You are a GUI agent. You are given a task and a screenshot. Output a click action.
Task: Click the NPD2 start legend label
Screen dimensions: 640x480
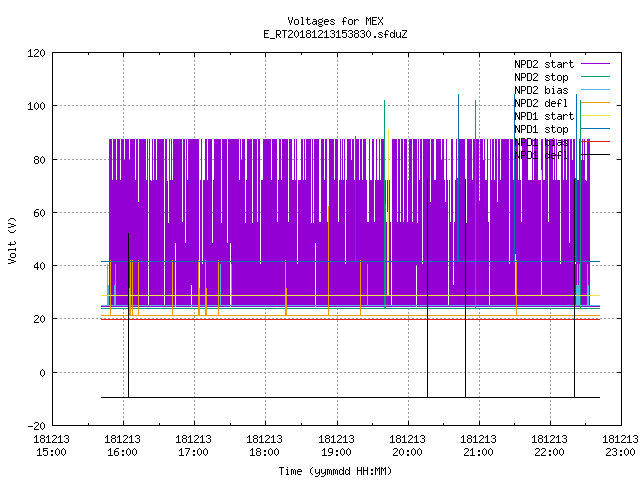(544, 64)
